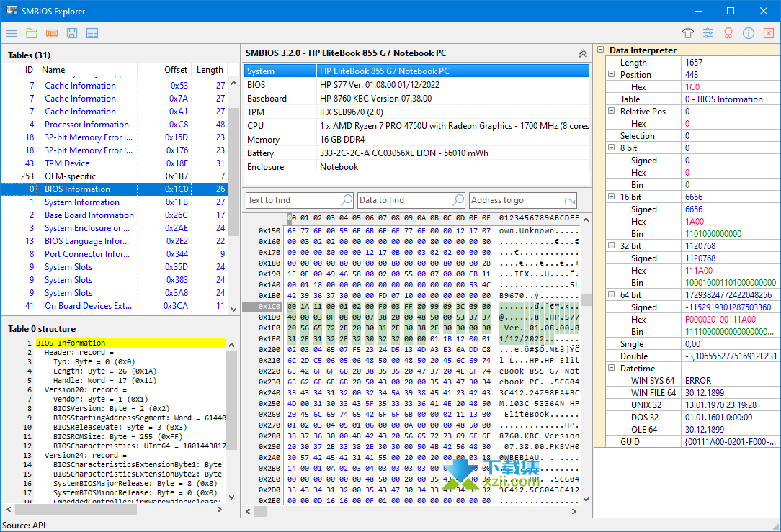Collapse the Relative Pos node
This screenshot has width=781, height=532.
(x=612, y=112)
